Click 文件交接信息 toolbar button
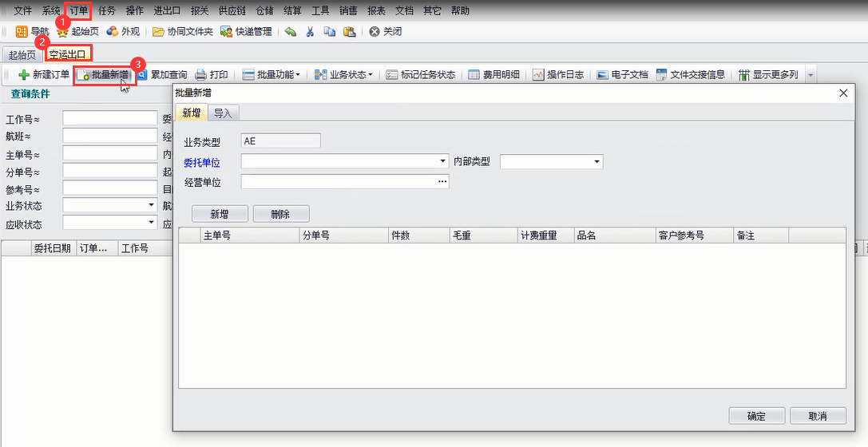 (x=662, y=75)
